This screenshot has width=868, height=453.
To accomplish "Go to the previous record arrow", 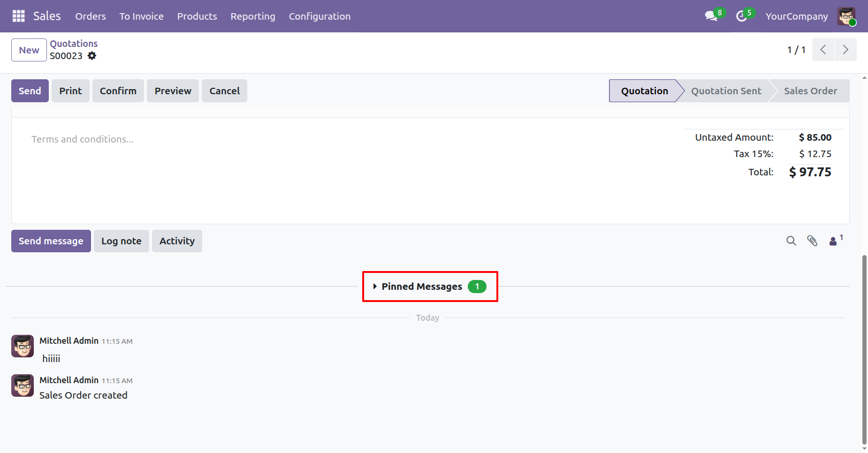I will [x=823, y=50].
